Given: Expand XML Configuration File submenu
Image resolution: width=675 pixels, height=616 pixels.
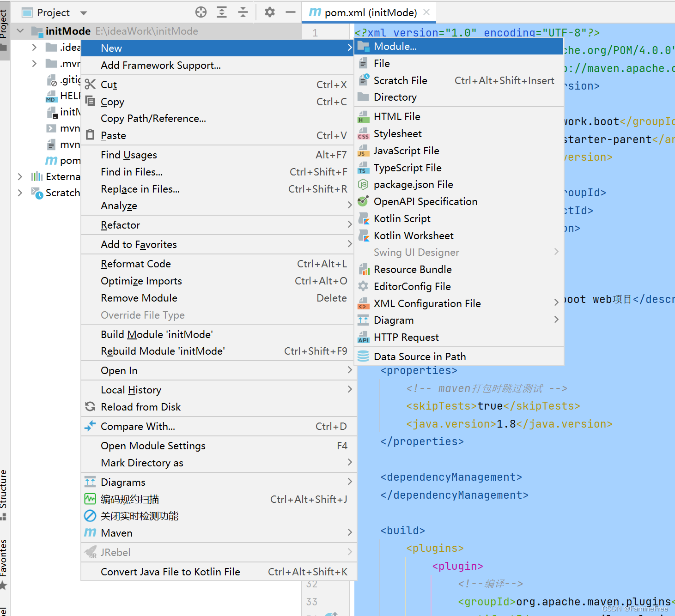Looking at the screenshot, I should click(x=459, y=303).
